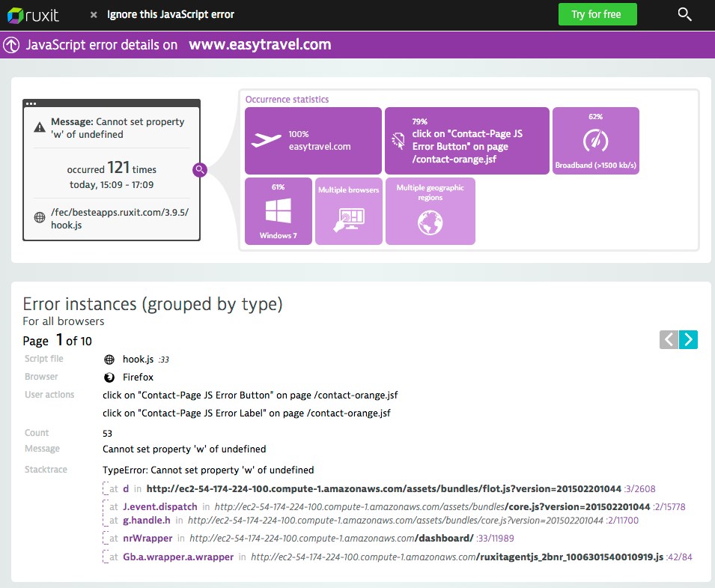Go to previous page of error instances
The height and width of the screenshot is (588, 715).
tap(669, 339)
